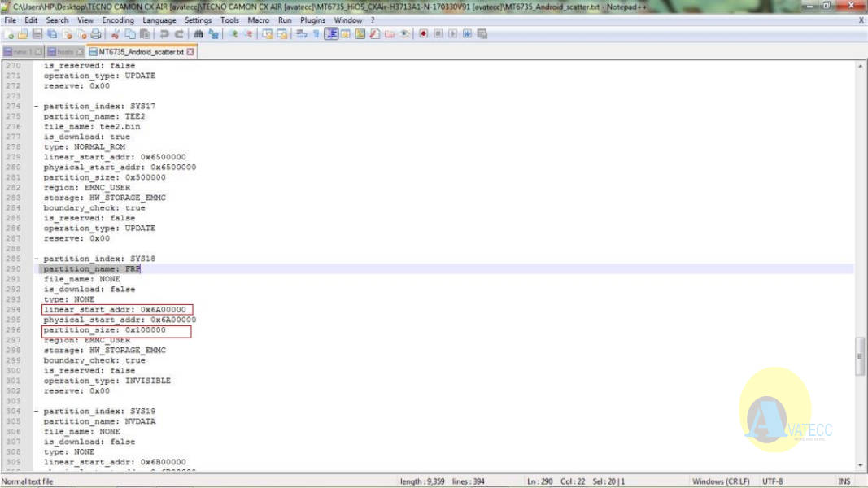Click the Save Recorded Macro icon
Screen dimensions: 868x488
[x=482, y=34]
